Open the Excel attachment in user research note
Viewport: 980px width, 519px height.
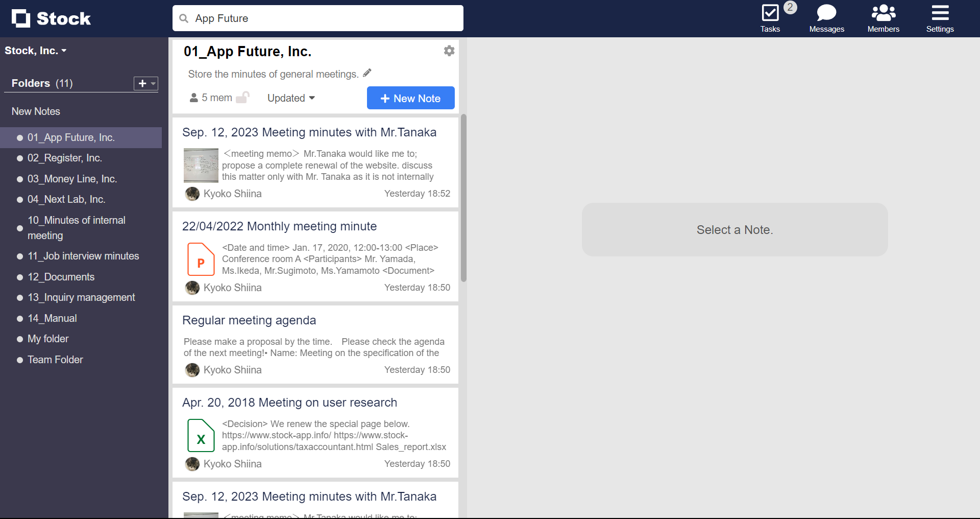201,435
